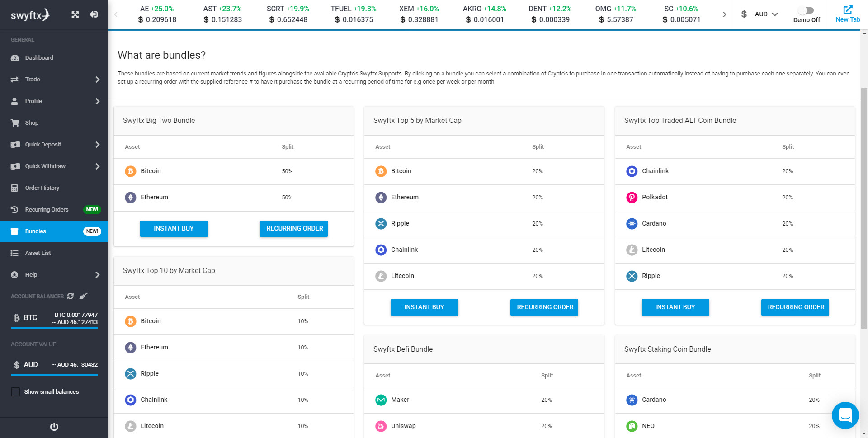
Task: Click SCRT ticker entry
Action: (288, 14)
